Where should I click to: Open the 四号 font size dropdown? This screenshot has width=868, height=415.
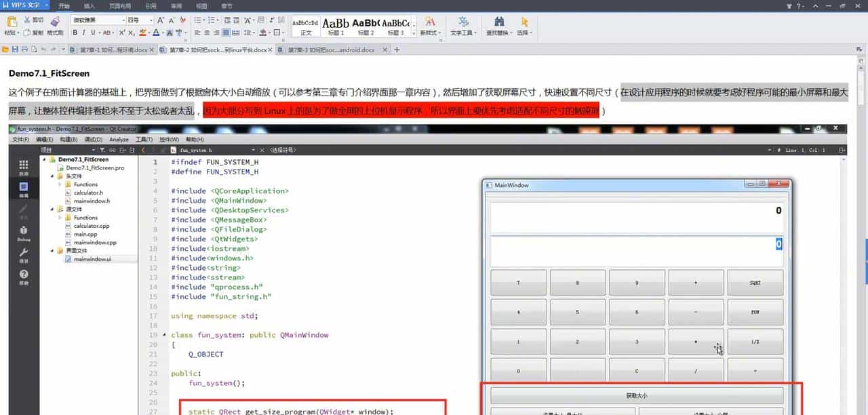tap(151, 20)
